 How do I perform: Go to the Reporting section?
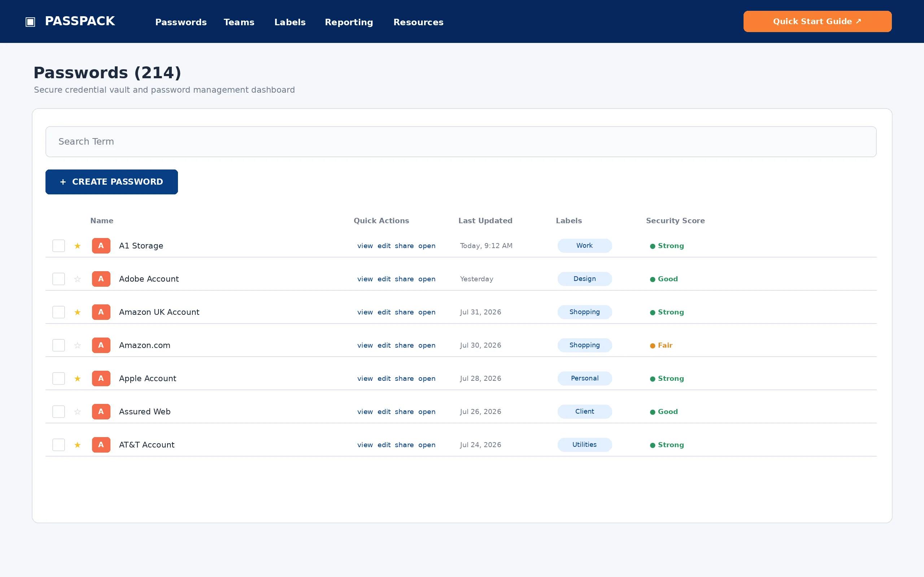(349, 22)
